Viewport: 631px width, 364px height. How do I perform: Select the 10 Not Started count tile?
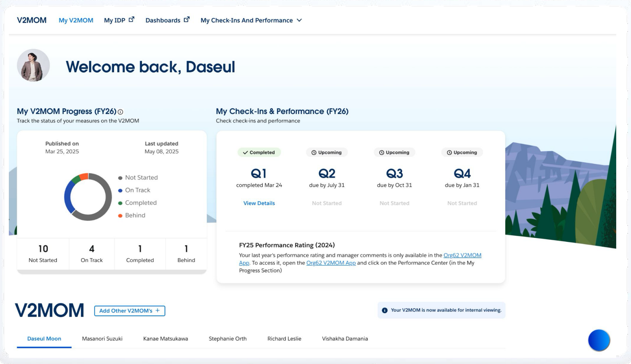[43, 254]
